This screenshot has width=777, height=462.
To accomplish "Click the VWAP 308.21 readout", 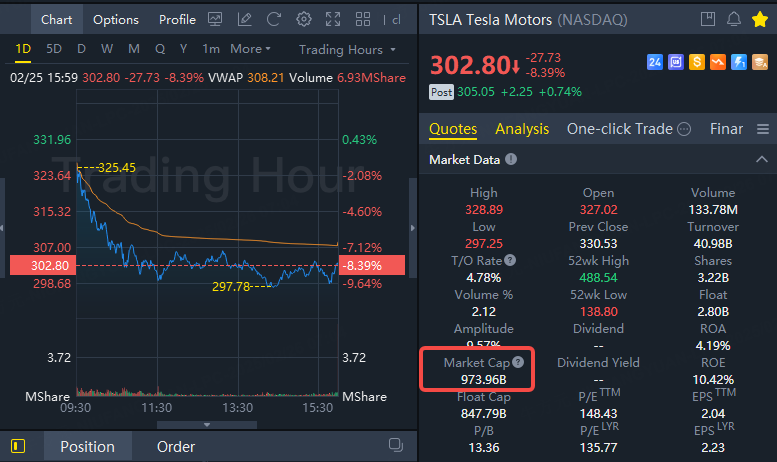I will point(246,78).
